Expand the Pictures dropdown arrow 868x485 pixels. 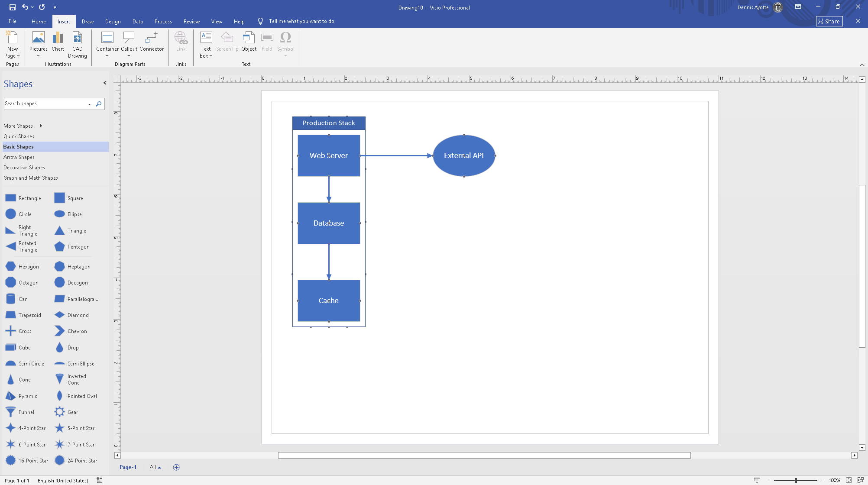coord(38,56)
